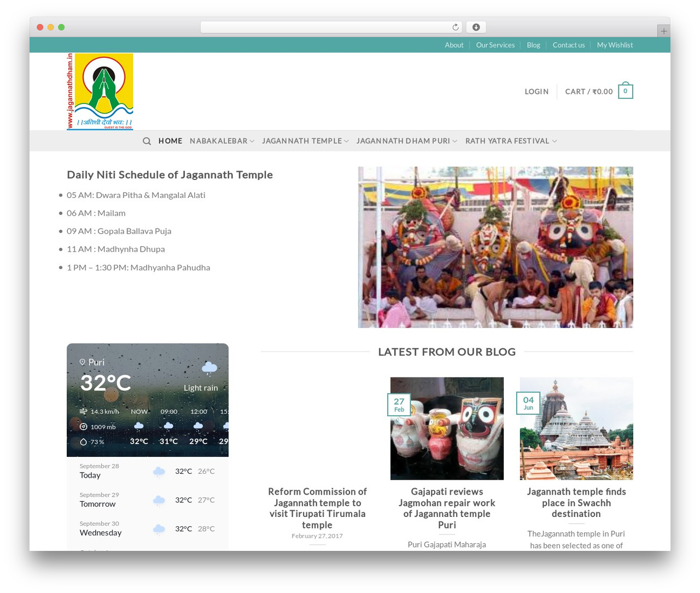Open a new browser tab with plus icon
This screenshot has width=700, height=593.
pyautogui.click(x=663, y=31)
